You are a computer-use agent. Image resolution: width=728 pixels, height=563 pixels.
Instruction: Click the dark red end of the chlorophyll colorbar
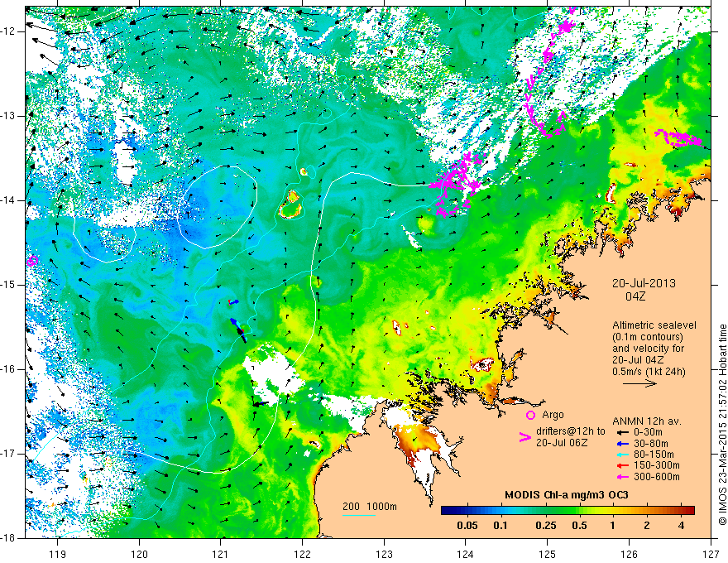coord(690,511)
